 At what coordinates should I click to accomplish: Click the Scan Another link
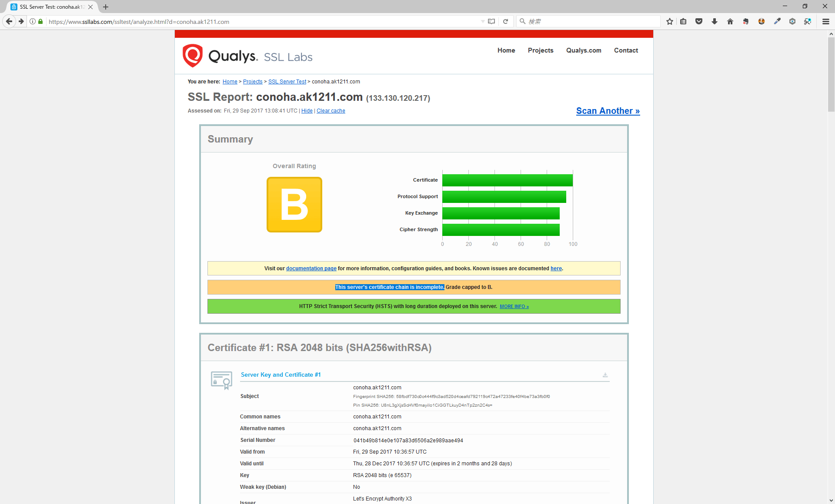pyautogui.click(x=608, y=111)
